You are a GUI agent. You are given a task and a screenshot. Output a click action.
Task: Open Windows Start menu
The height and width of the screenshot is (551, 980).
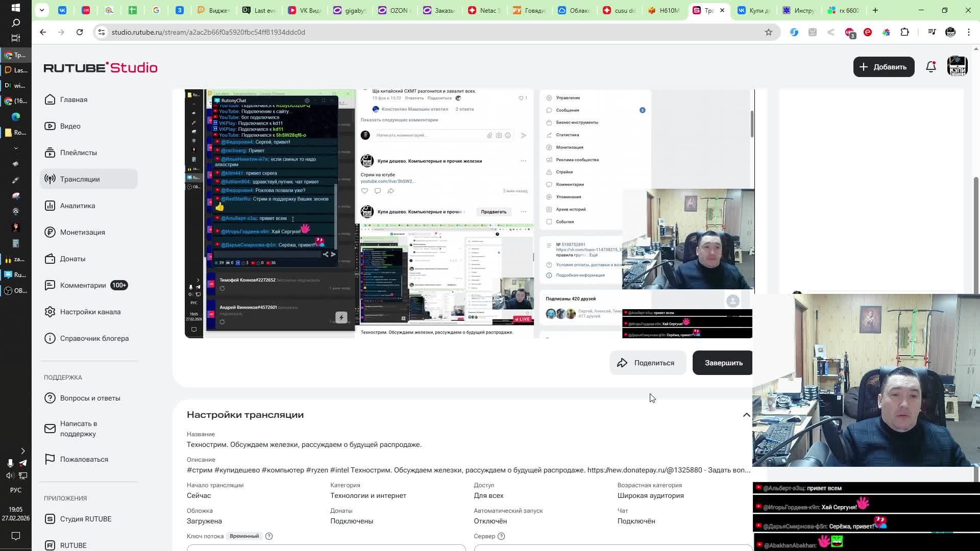pyautogui.click(x=15, y=8)
